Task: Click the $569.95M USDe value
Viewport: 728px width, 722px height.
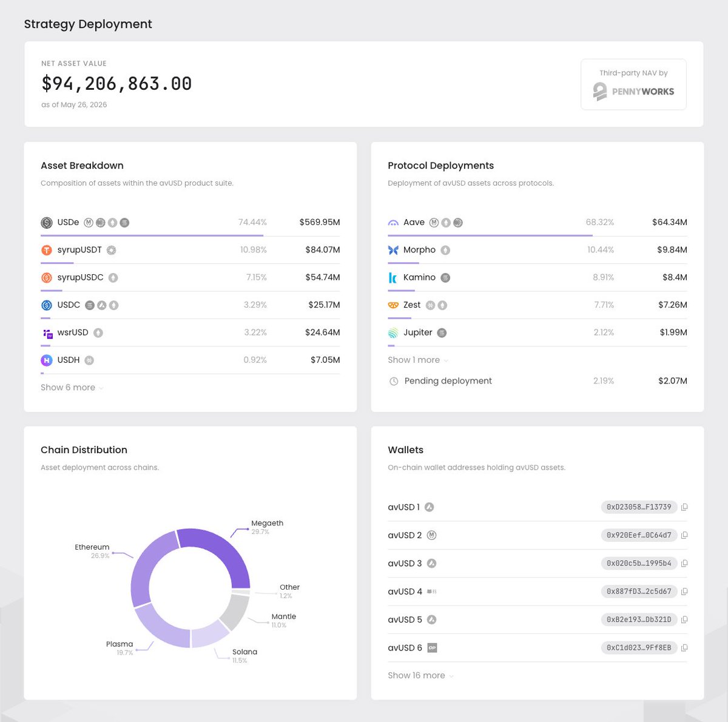Action: (320, 222)
